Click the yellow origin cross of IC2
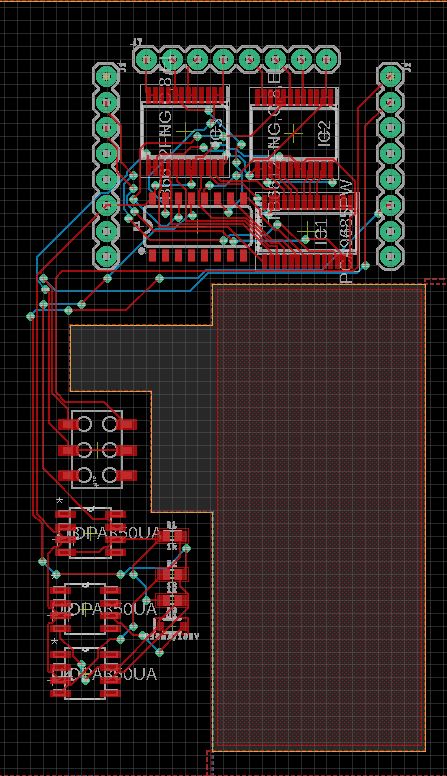 pyautogui.click(x=294, y=133)
